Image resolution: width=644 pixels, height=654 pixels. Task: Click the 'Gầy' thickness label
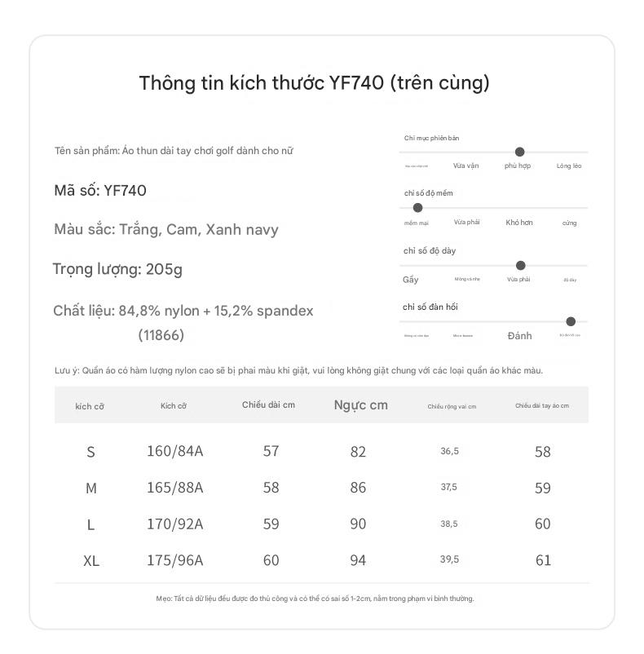411,280
